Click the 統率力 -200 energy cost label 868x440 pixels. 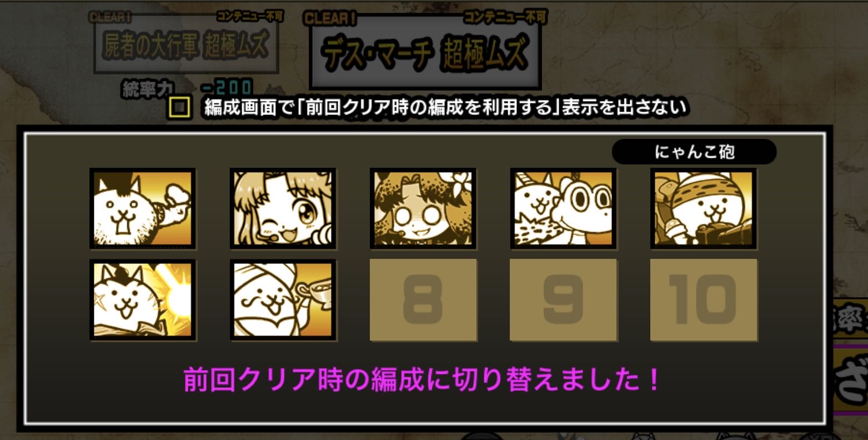click(187, 88)
